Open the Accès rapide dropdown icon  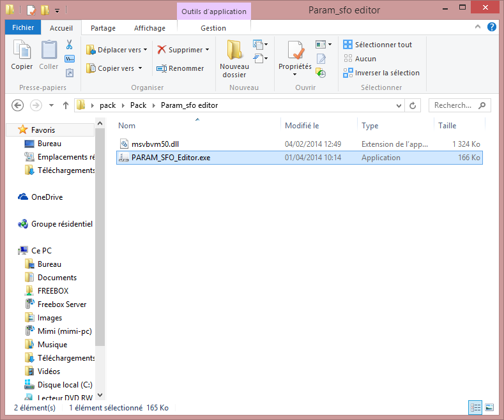[260, 59]
